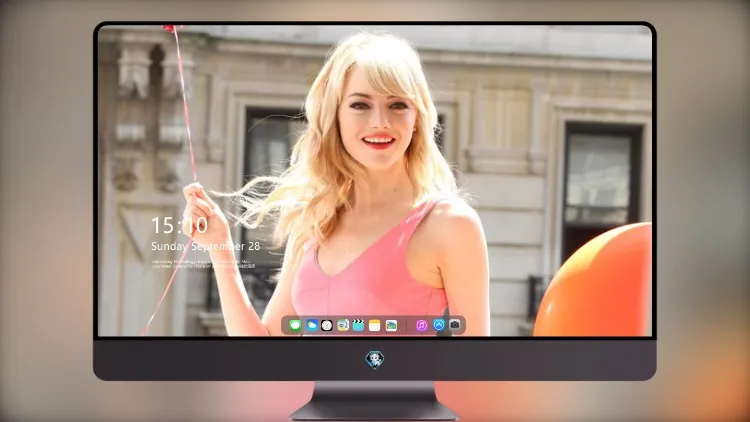Click the Sunday September 28 date text
The image size is (750, 422).
206,246
